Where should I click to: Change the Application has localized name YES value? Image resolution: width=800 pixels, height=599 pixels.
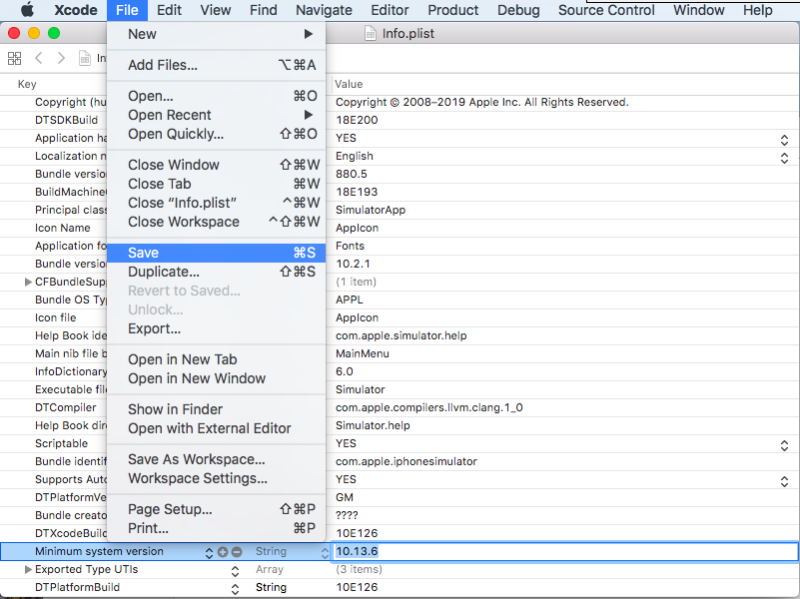click(x=784, y=140)
